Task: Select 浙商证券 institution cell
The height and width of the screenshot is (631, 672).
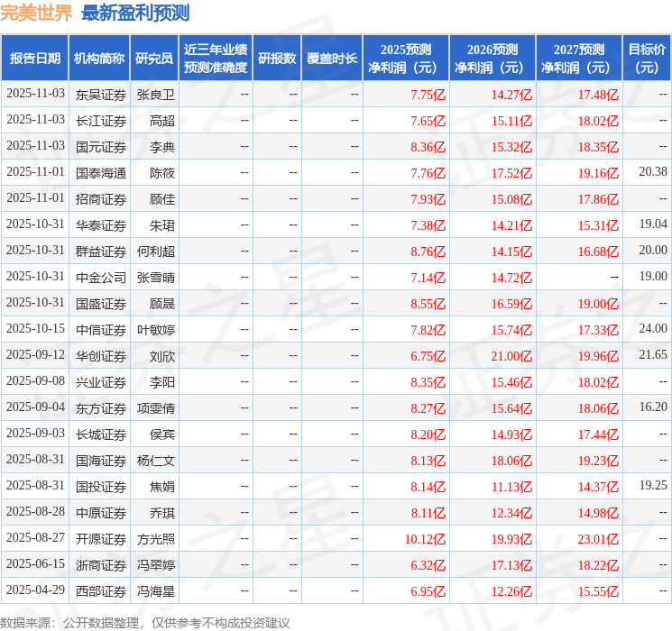Action: coord(101,565)
